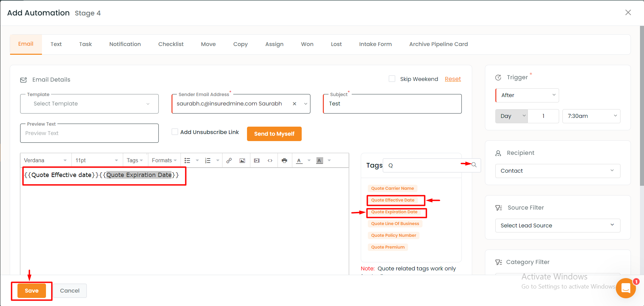Open the Select Template dropdown
Screen dimensions: 644x306
click(x=89, y=104)
